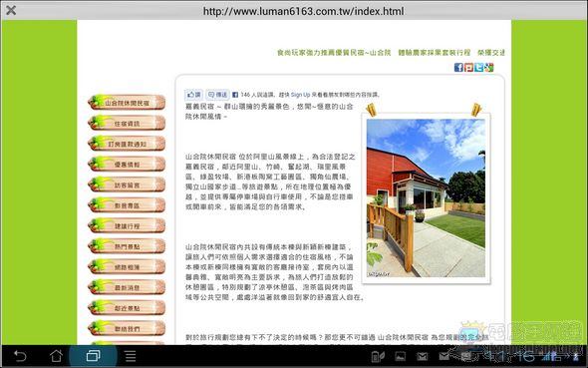Open the 最新消息 menu button
The width and height of the screenshot is (588, 368).
[127, 287]
